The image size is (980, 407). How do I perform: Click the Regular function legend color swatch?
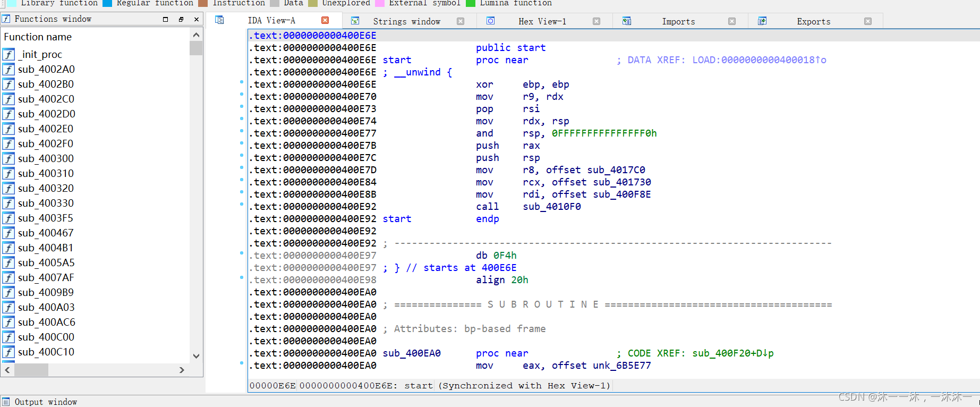(x=107, y=3)
